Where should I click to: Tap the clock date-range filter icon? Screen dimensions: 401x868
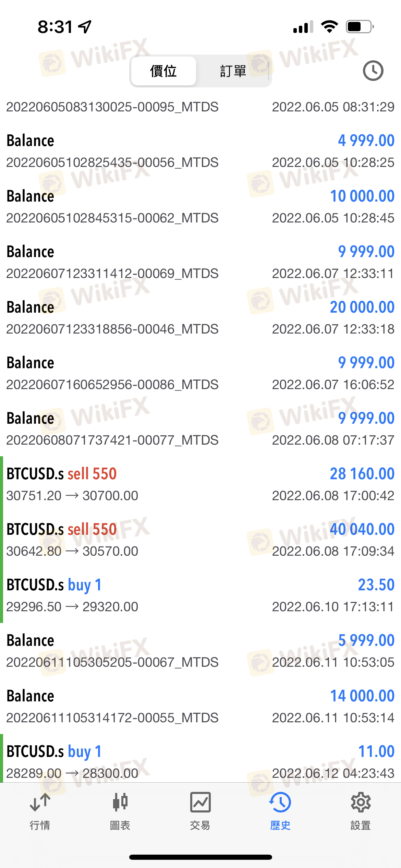[x=373, y=71]
